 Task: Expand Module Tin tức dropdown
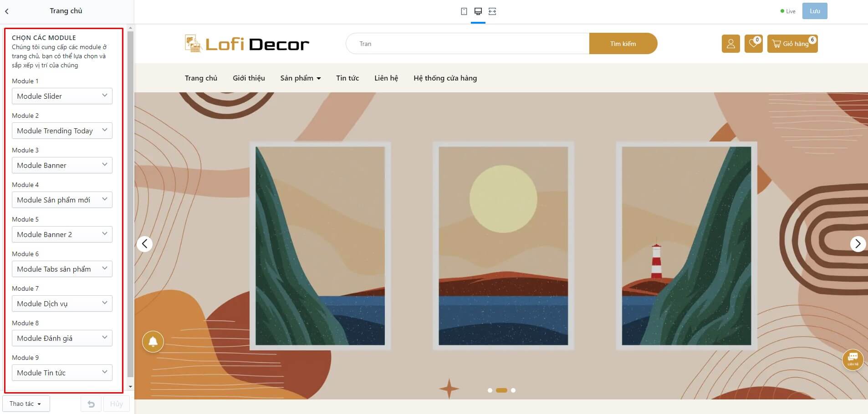(62, 373)
